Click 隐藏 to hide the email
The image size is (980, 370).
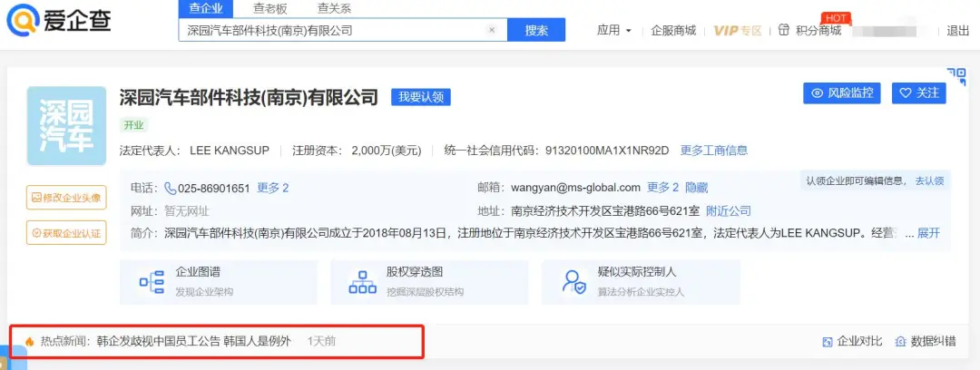point(697,188)
